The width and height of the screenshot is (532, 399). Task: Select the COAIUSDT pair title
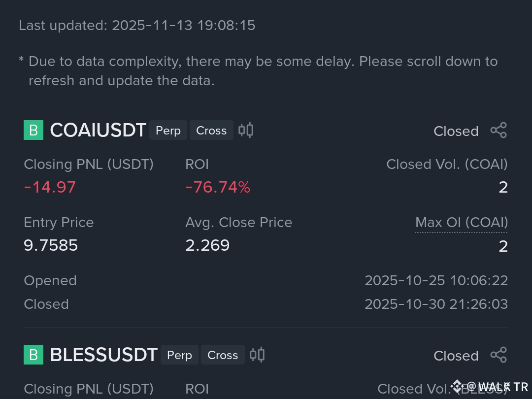(x=98, y=130)
